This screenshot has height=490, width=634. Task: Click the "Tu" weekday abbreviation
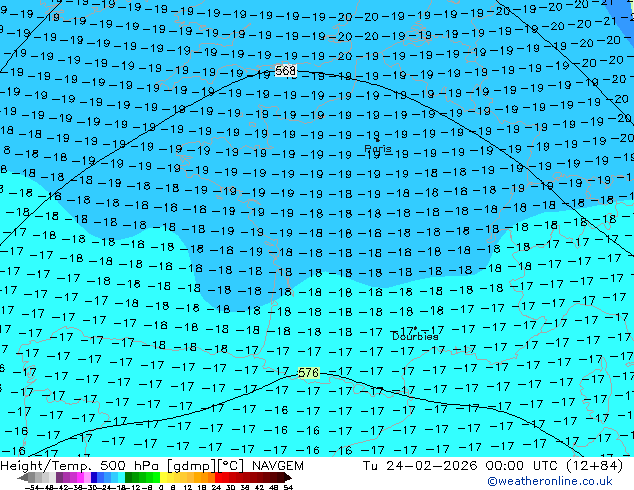point(370,466)
